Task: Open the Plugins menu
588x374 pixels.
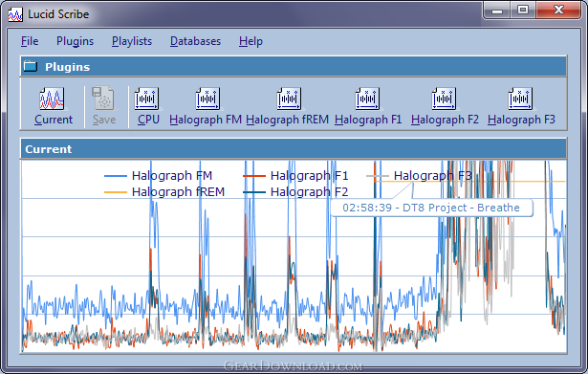Action: point(75,41)
